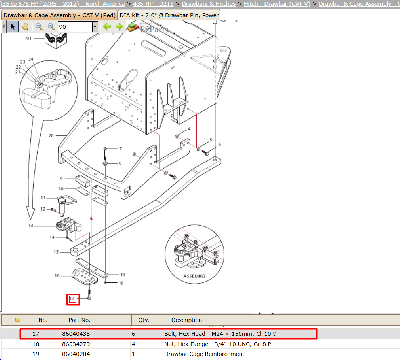The height and width of the screenshot is (360, 400).
Task: Click the second zoom magnifier icon
Action: [51, 27]
